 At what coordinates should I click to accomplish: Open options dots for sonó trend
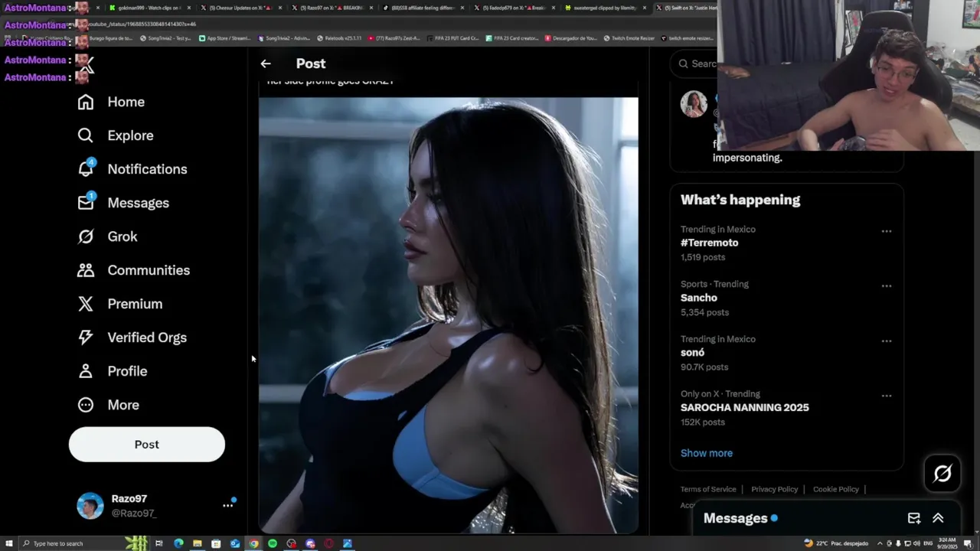pos(886,341)
